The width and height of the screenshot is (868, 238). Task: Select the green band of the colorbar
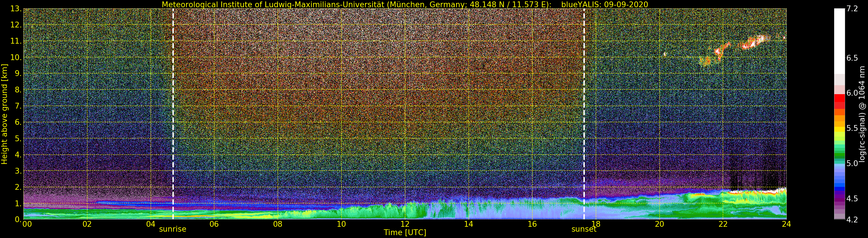point(839,151)
